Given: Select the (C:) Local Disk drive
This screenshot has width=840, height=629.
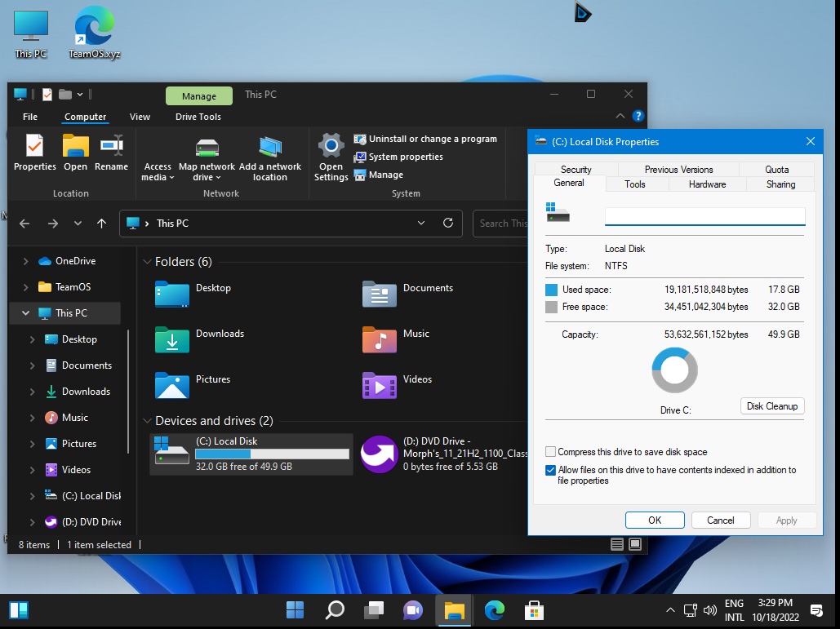Looking at the screenshot, I should 252,454.
